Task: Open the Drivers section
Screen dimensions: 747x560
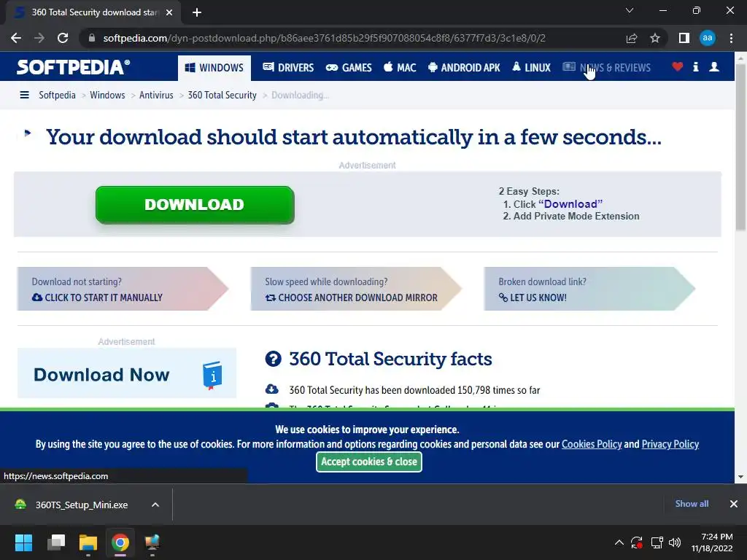Action: (x=288, y=68)
